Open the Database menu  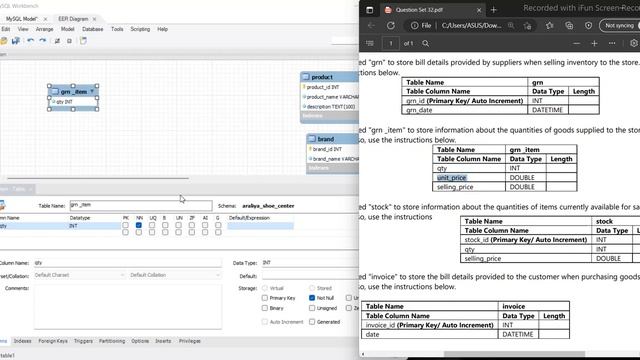point(93,29)
